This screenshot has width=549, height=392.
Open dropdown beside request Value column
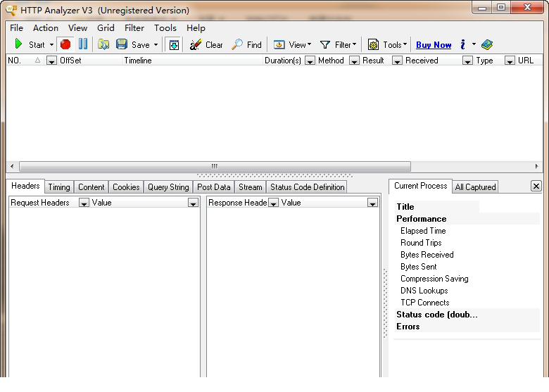pos(193,203)
